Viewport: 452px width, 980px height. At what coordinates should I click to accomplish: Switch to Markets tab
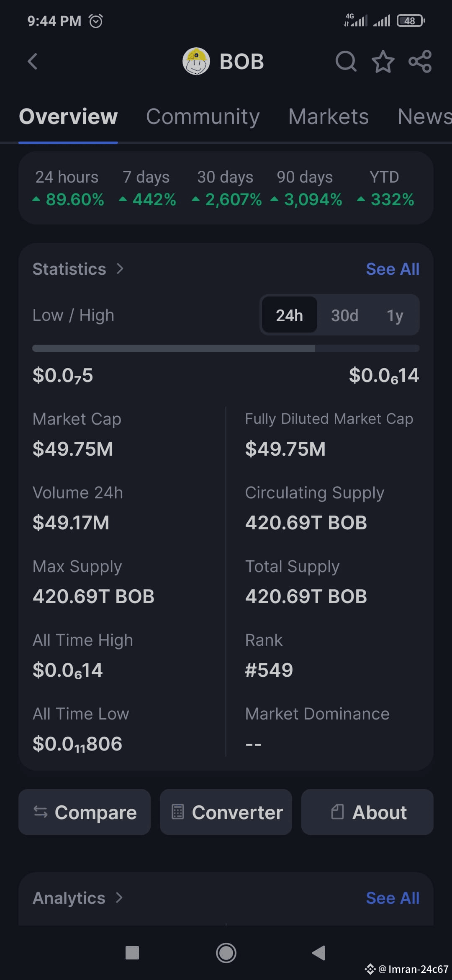pos(329,116)
